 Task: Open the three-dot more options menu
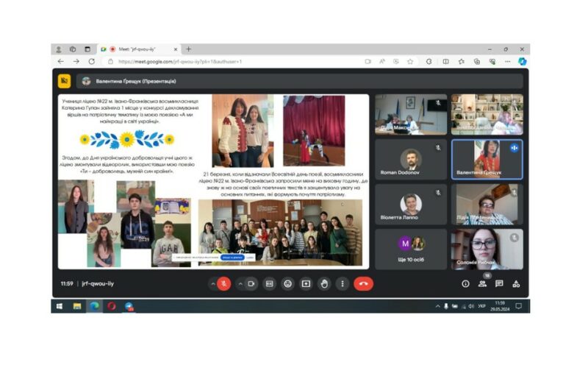(x=342, y=283)
